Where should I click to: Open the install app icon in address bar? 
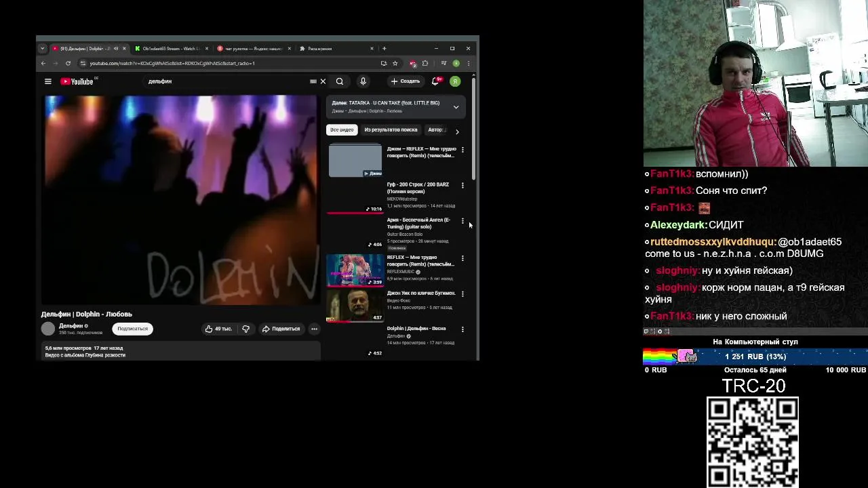click(384, 63)
